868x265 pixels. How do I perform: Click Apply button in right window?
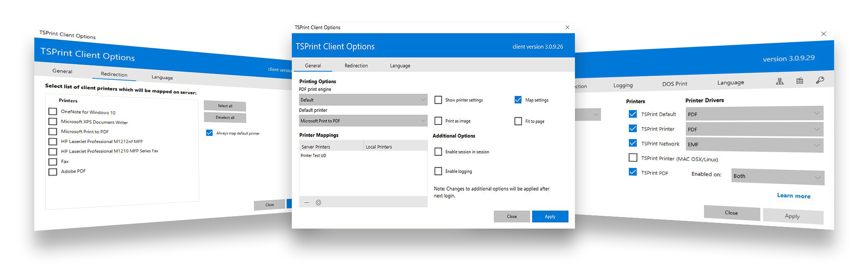coord(793,216)
